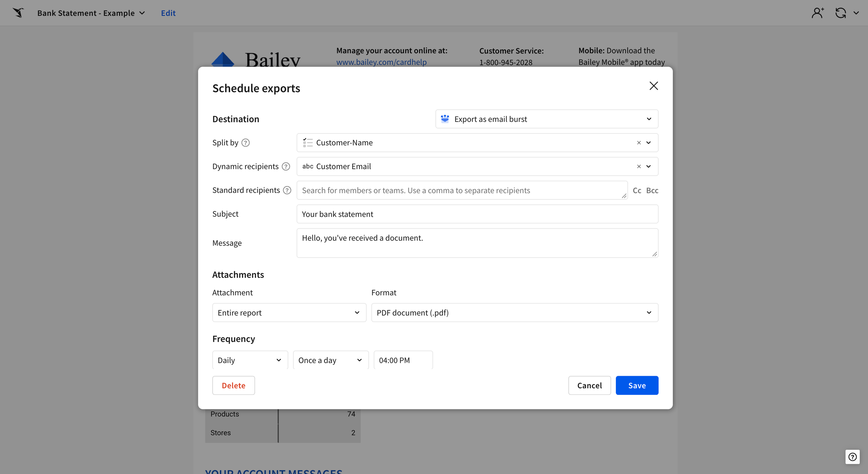The height and width of the screenshot is (474, 868).
Task: Clear the Customer-Name split selection
Action: click(x=639, y=143)
